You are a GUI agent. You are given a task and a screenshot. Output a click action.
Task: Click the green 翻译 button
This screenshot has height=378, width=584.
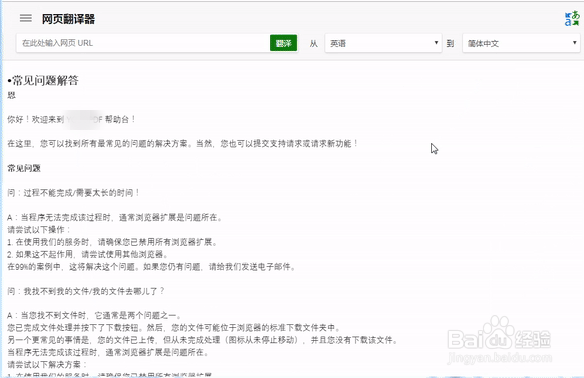click(283, 43)
